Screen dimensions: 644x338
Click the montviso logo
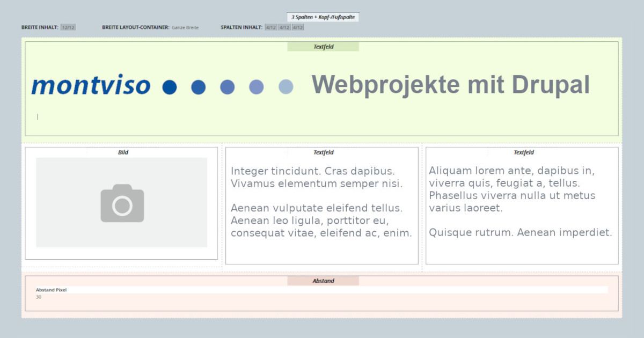pyautogui.click(x=91, y=86)
